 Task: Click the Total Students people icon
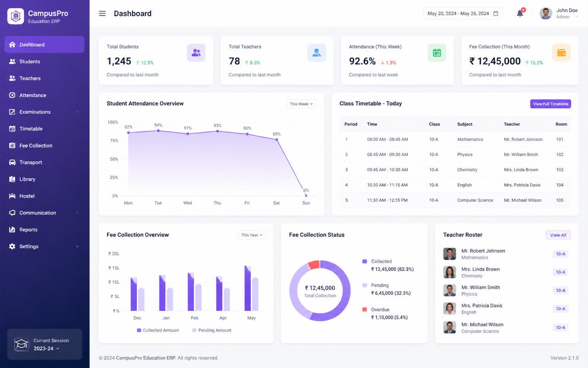(x=196, y=53)
